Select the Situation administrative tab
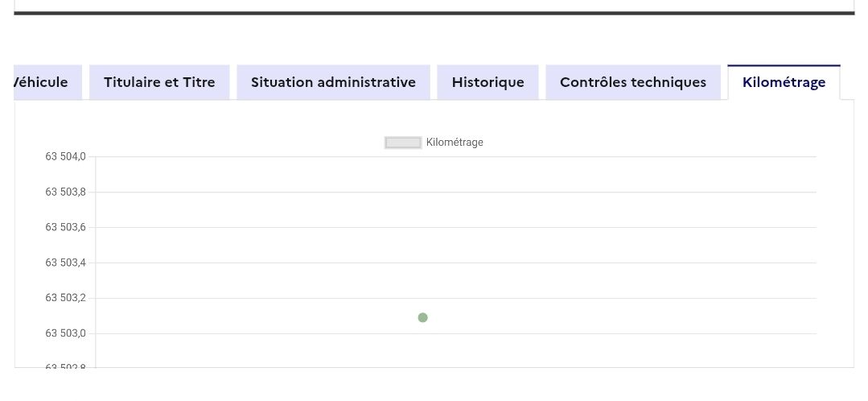Viewport: 868px width, 401px height. click(333, 82)
